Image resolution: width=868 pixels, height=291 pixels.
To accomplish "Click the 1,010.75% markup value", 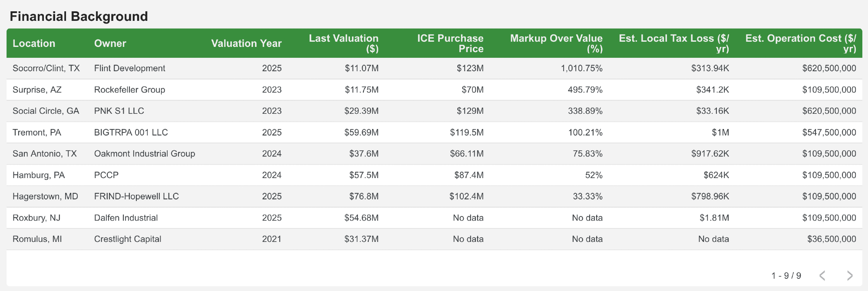I will pyautogui.click(x=581, y=68).
